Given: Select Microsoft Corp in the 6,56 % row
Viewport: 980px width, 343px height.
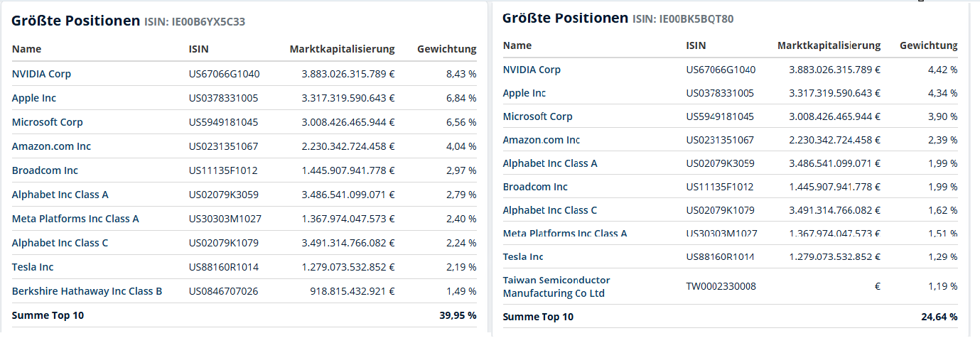Looking at the screenshot, I should [x=47, y=122].
